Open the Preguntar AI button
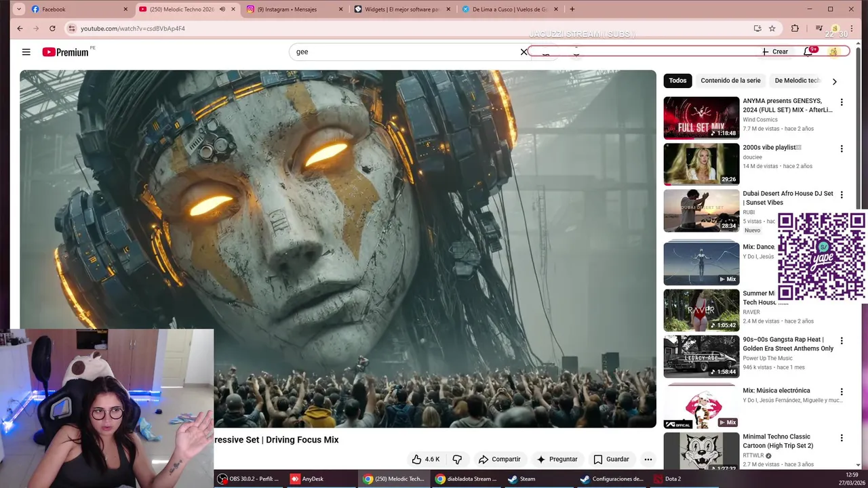The image size is (868, 488). click(557, 460)
